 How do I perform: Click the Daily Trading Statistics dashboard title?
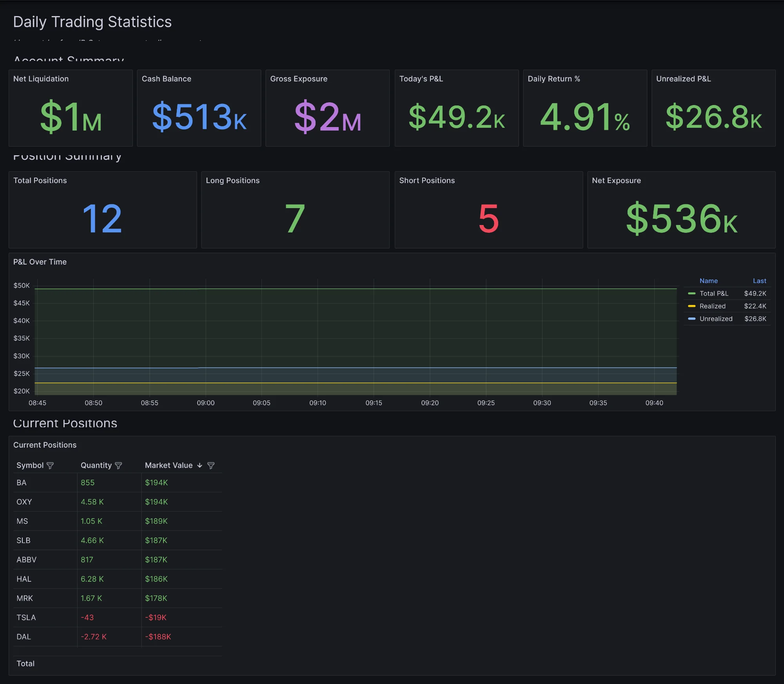[x=93, y=22]
